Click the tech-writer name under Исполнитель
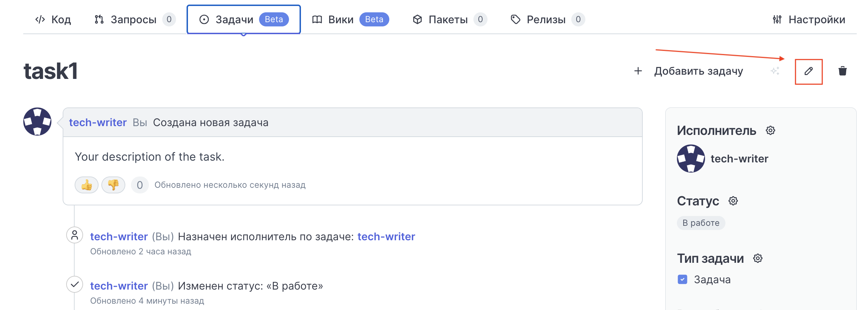 coord(739,159)
